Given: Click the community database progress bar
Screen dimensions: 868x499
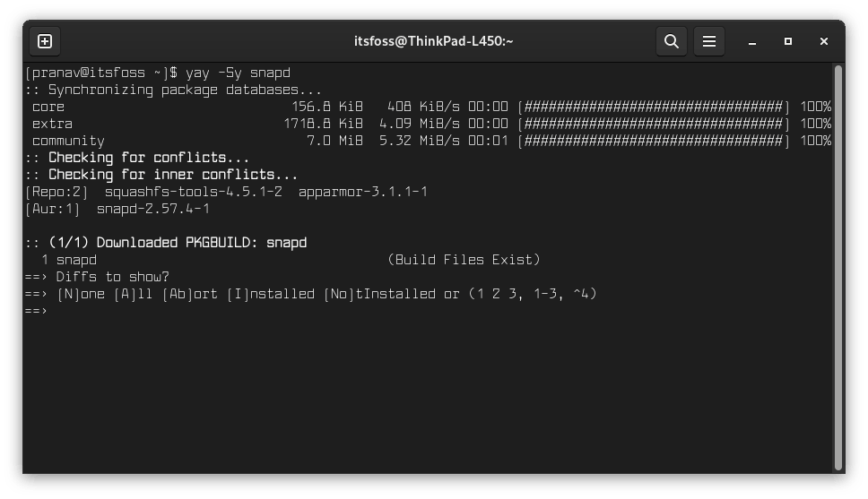Looking at the screenshot, I should tap(653, 141).
